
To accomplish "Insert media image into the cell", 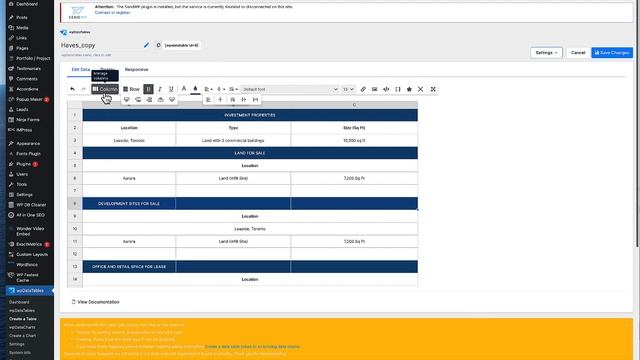I will pos(375,89).
